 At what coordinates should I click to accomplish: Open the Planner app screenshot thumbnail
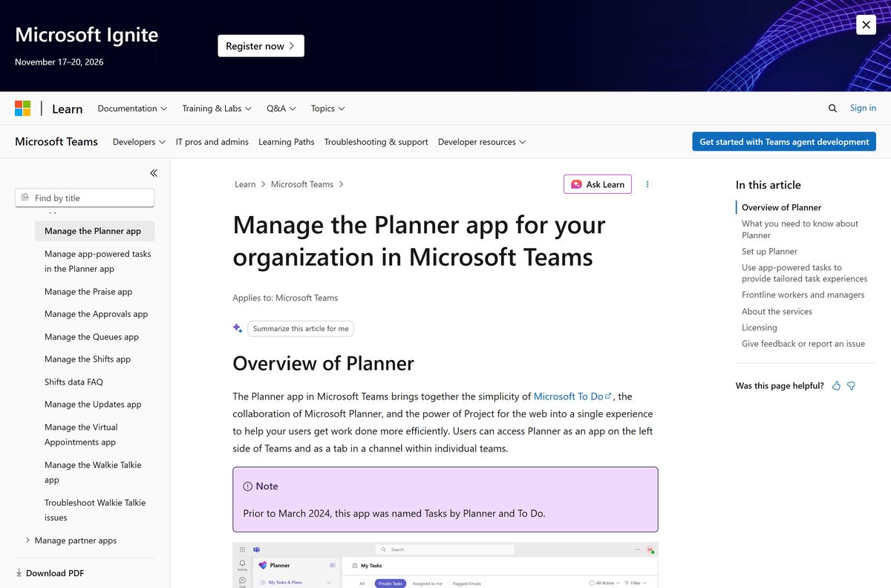446,565
